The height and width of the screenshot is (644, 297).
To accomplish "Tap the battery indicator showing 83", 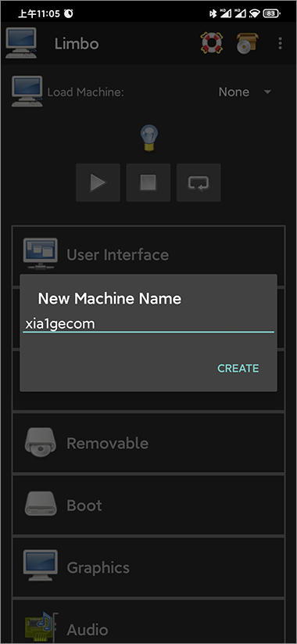I will tap(271, 13).
